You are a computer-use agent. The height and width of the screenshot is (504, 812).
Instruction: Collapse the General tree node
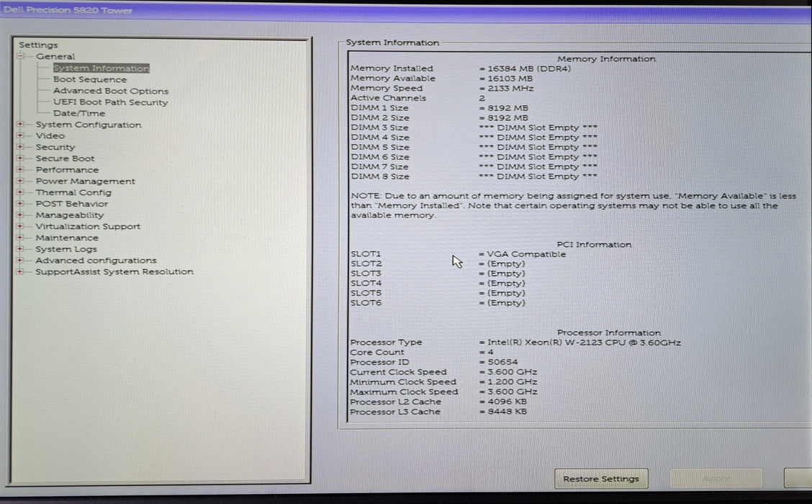(20, 56)
